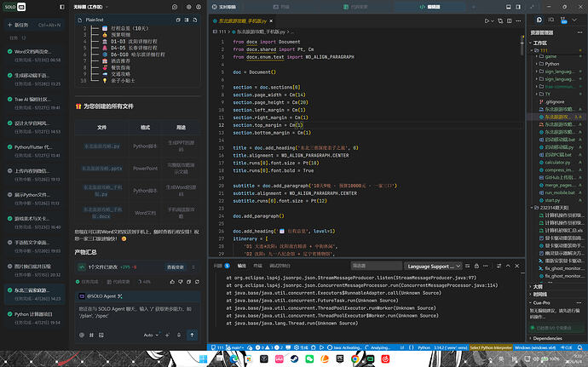The width and height of the screenshot is (588, 367).
Task: Open calculator.py in the explorer
Action: pos(557,163)
